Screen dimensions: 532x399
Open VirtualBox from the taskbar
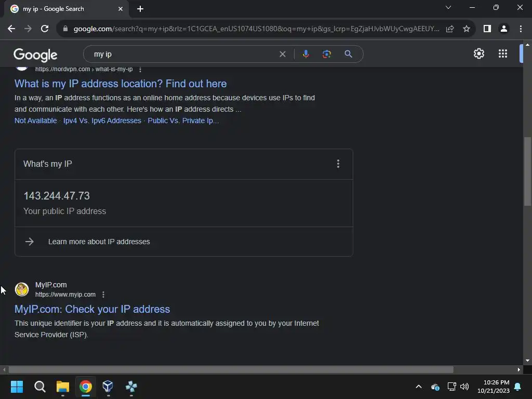tap(108, 387)
